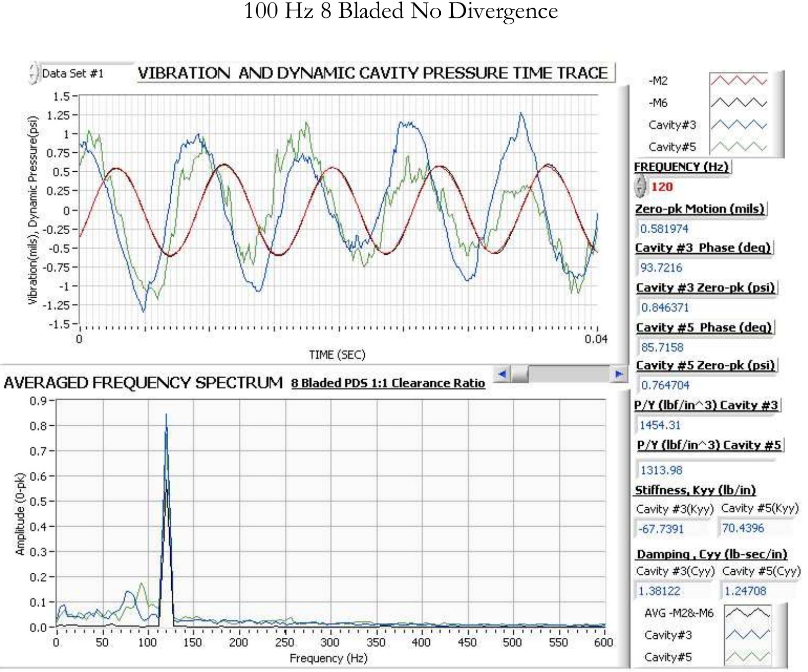Click the 0.04 time axis end value
This screenshot has height=672, width=808.
pos(596,339)
